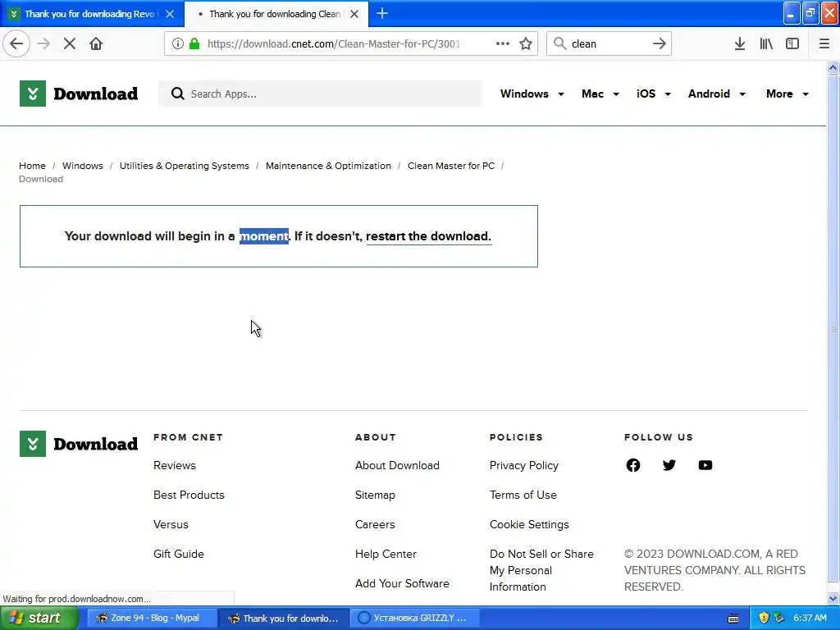The width and height of the screenshot is (840, 630).
Task: Select the Thank you for downlo... taskbar item
Action: [x=284, y=618]
